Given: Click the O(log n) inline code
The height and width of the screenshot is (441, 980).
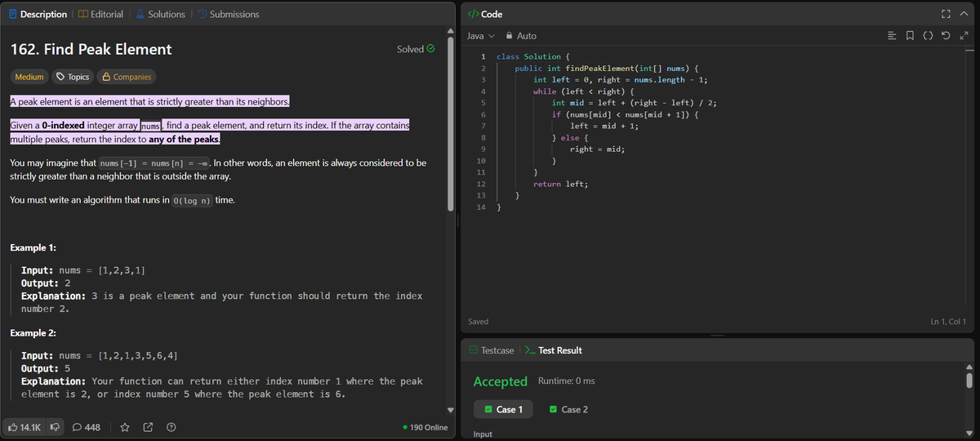Looking at the screenshot, I should pyautogui.click(x=193, y=200).
